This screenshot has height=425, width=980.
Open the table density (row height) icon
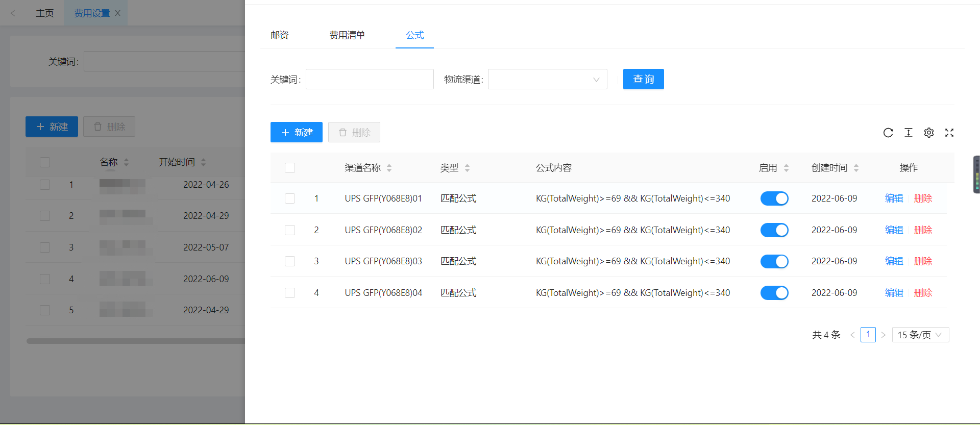click(x=909, y=133)
